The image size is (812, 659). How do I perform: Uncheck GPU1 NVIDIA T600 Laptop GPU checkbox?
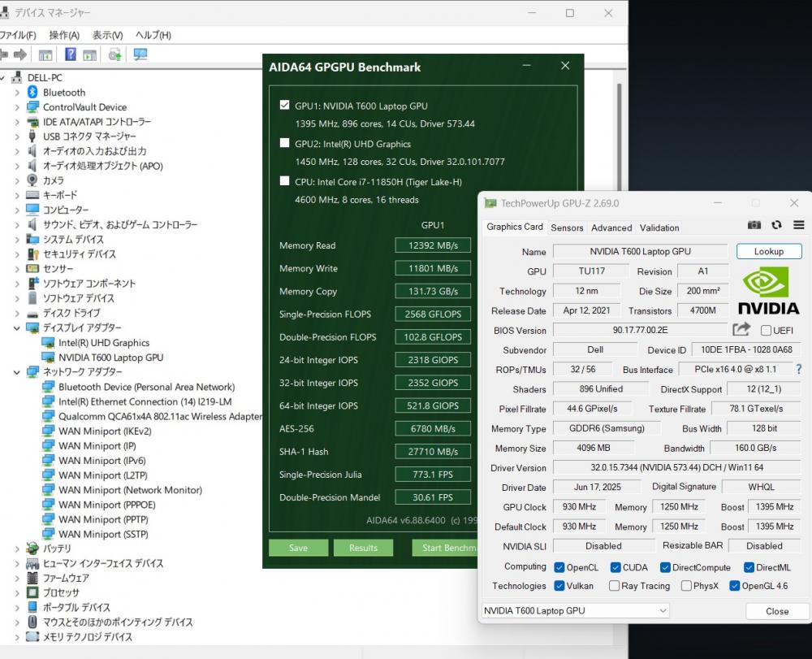click(284, 106)
